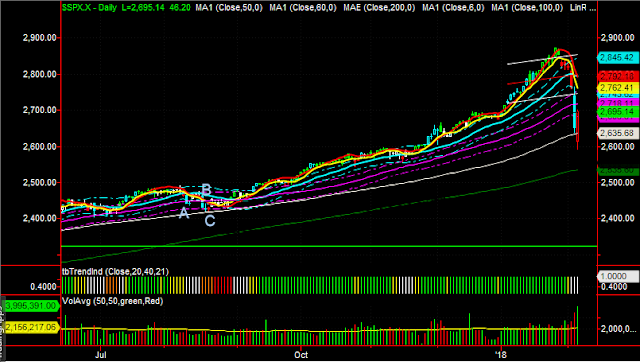640x362 pixels.
Task: Click 2,600.00 on the right price axis
Action: tap(617, 147)
